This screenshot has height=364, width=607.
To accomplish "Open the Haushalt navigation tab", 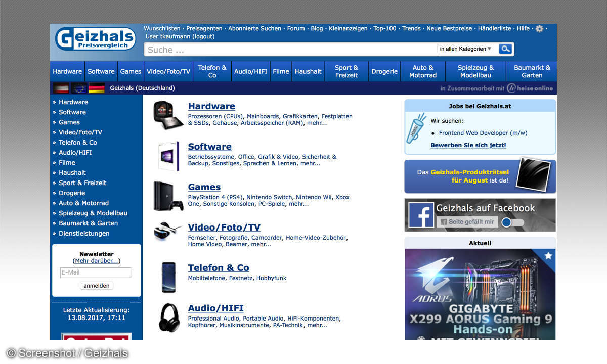I will (x=308, y=71).
